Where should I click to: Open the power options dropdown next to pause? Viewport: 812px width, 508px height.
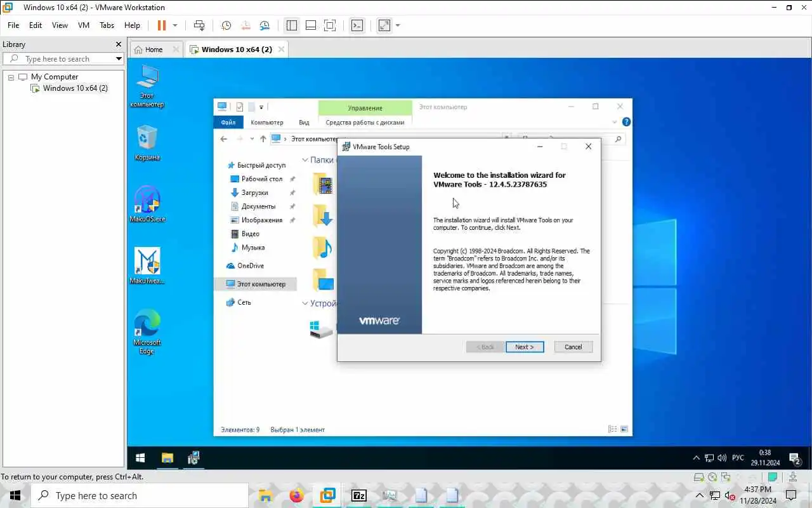(x=175, y=25)
